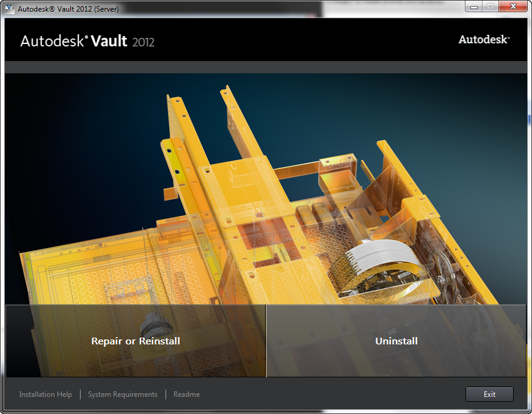
Task: Exit the Vault installer
Action: [x=489, y=394]
